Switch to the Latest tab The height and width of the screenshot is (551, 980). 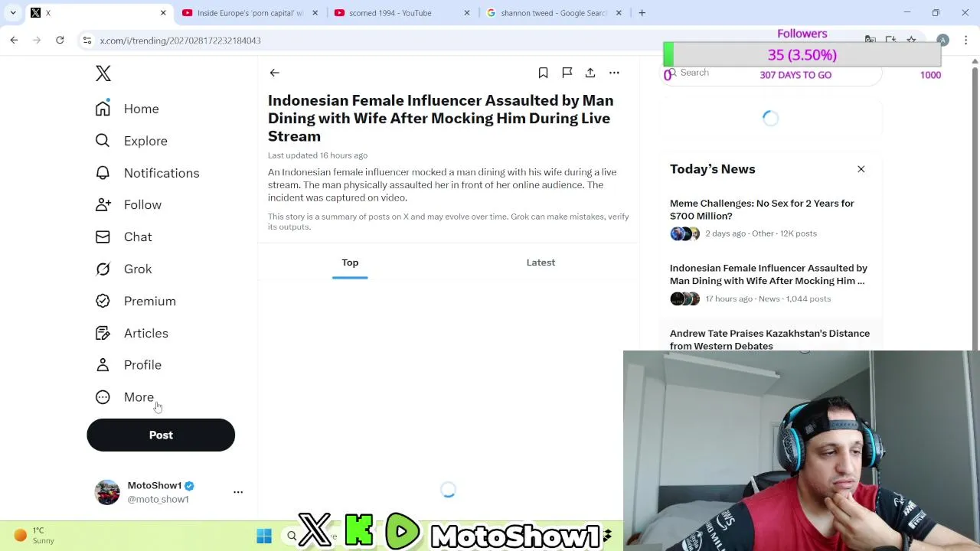(x=541, y=262)
